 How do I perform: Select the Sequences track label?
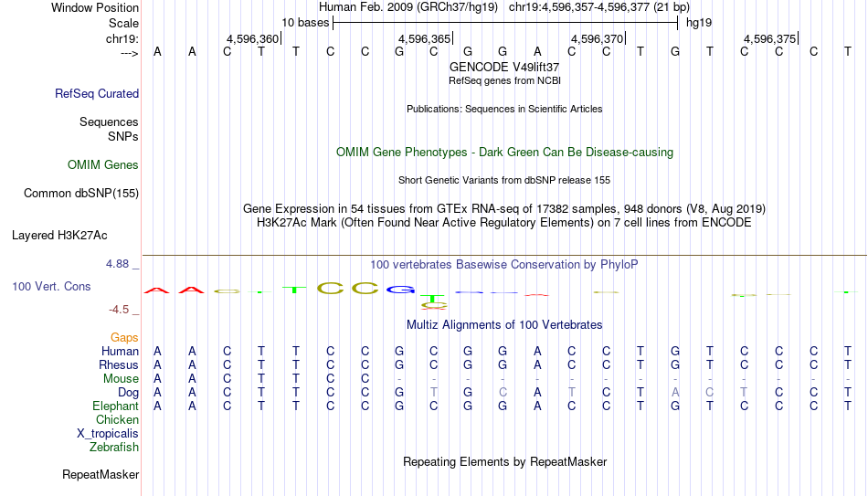[109, 121]
